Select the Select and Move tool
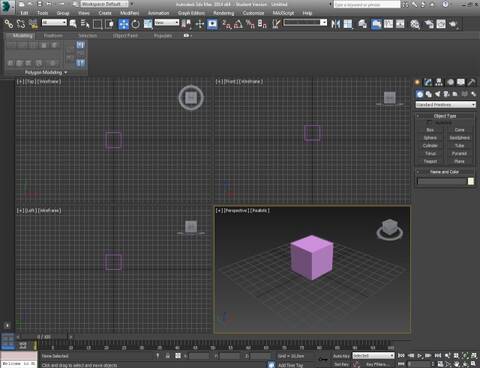The width and height of the screenshot is (480, 368). [123, 24]
